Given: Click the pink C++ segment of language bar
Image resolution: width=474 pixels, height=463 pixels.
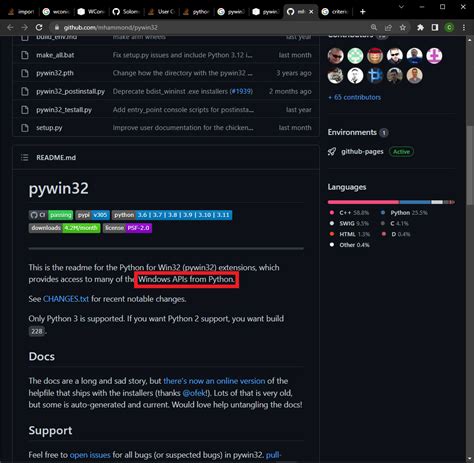Looking at the screenshot, I should tap(363, 202).
